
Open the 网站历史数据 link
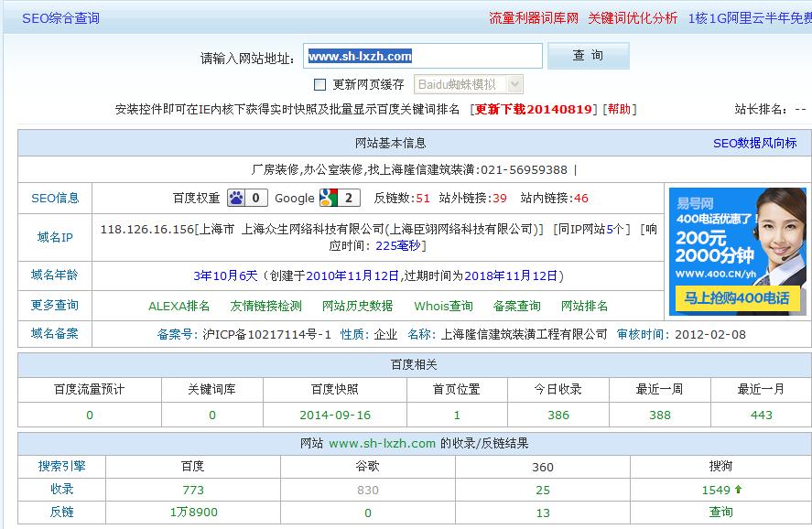click(357, 306)
